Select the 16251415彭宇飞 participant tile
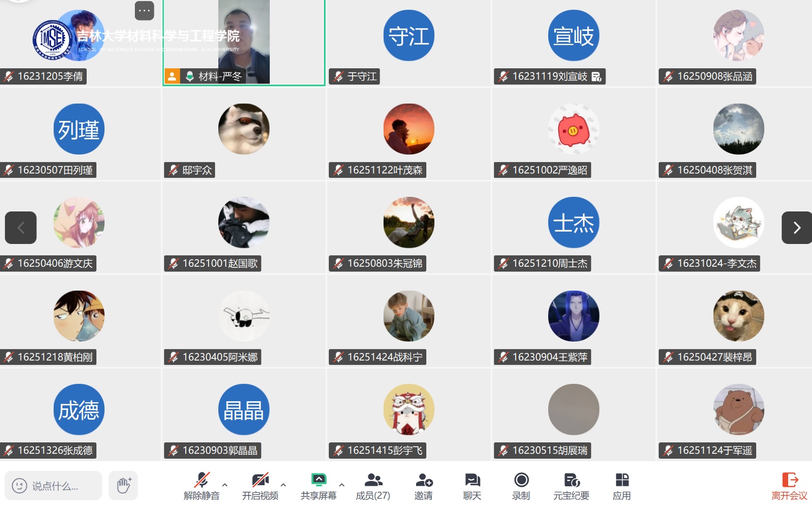Image resolution: width=812 pixels, height=508 pixels. point(409,415)
